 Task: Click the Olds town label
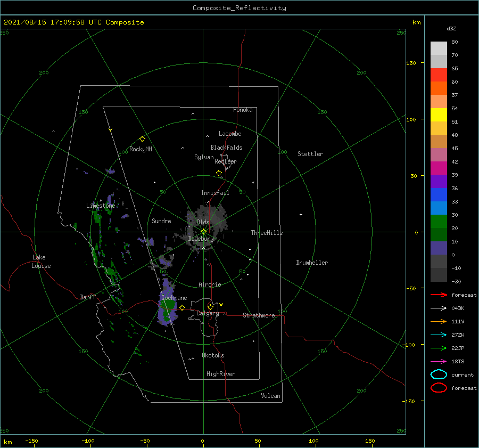(x=203, y=222)
